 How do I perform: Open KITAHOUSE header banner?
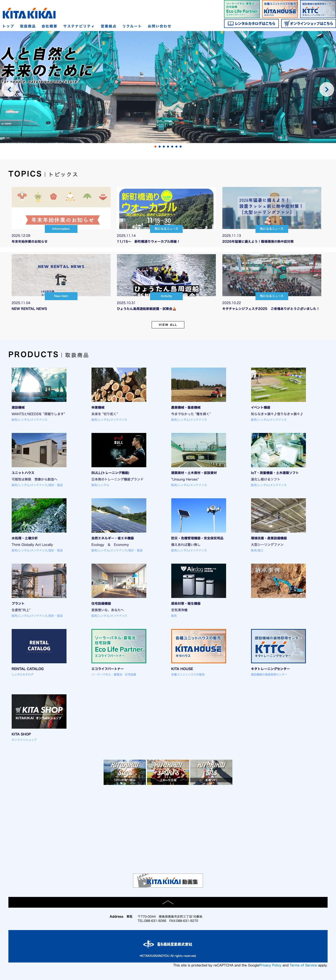pyautogui.click(x=280, y=9)
